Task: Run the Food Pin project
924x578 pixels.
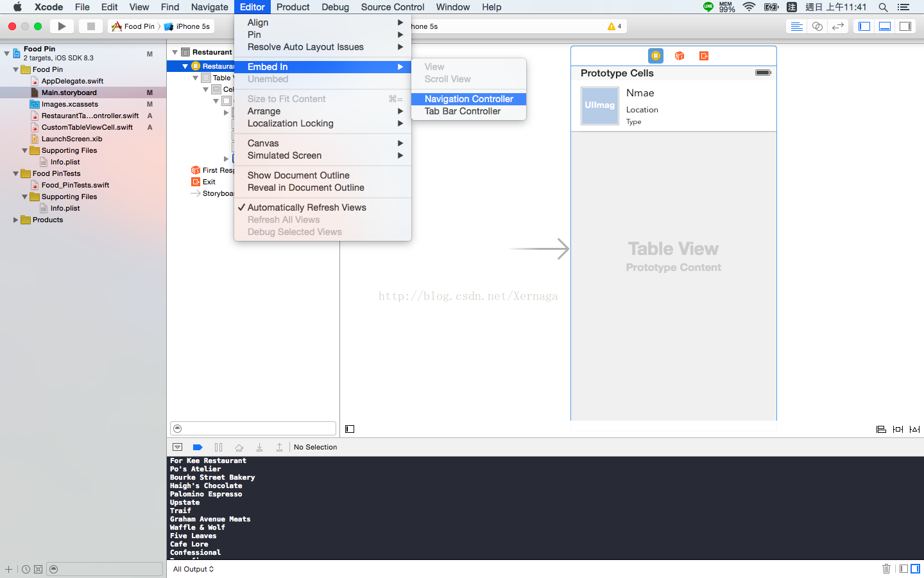Action: [x=62, y=26]
